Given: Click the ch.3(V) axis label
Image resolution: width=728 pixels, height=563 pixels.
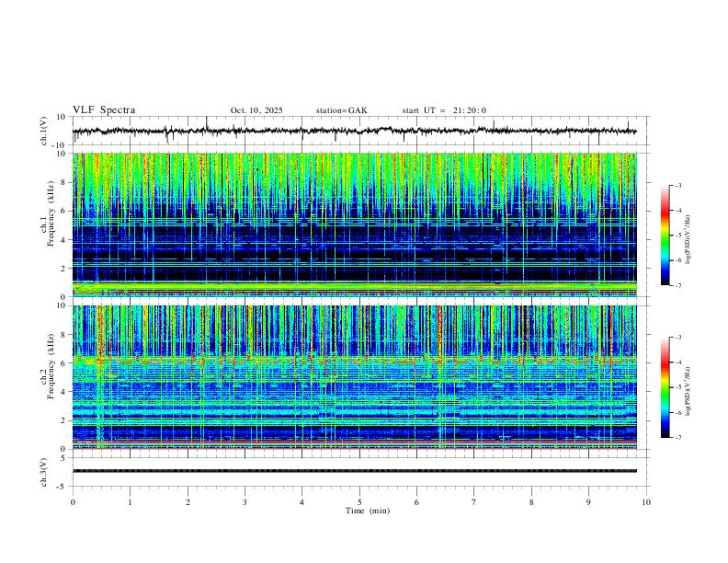Looking at the screenshot, I should click(44, 472).
